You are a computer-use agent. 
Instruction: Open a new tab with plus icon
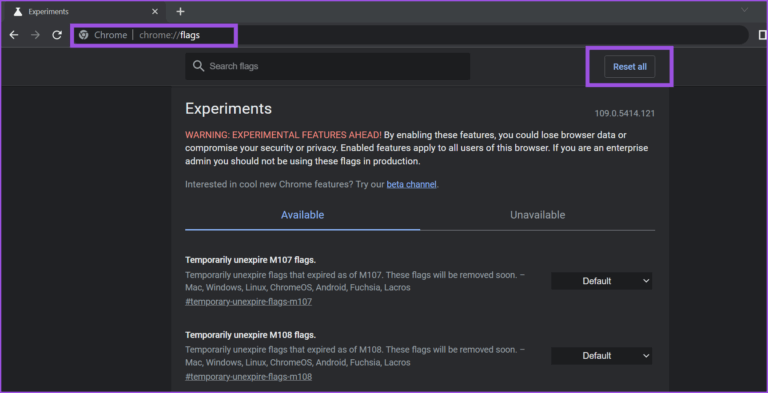(x=180, y=11)
